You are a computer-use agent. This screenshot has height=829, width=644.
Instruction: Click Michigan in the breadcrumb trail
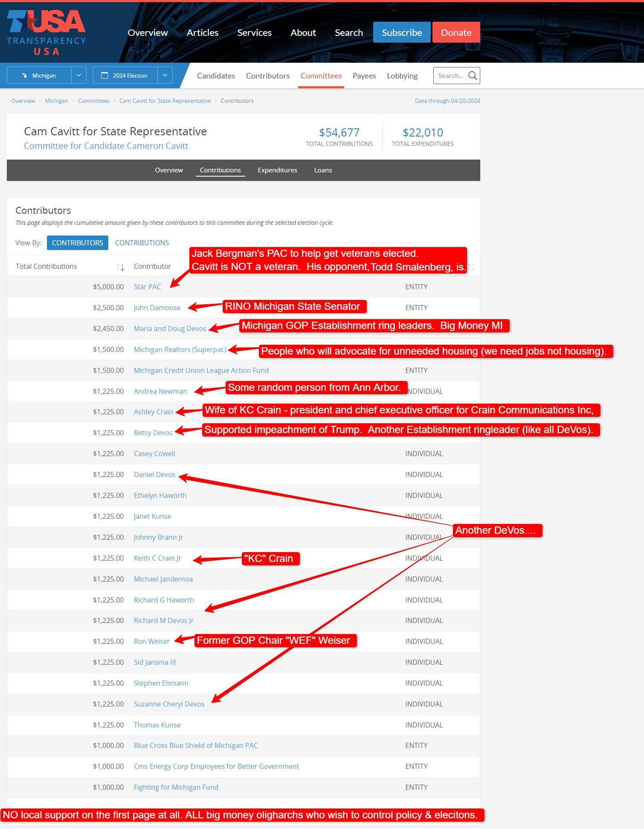[x=56, y=101]
